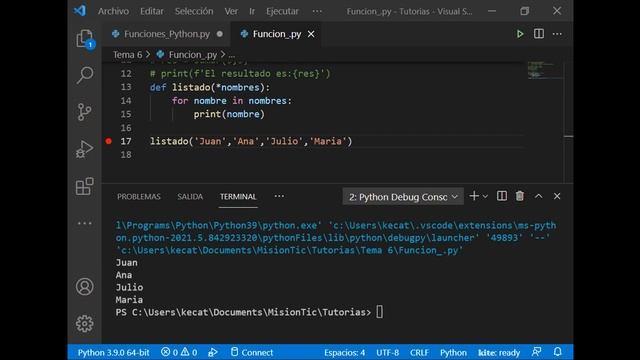Click the listado('Juan','Ana','Julio','Maria') call
This screenshot has height=360, width=640.
click(x=251, y=141)
